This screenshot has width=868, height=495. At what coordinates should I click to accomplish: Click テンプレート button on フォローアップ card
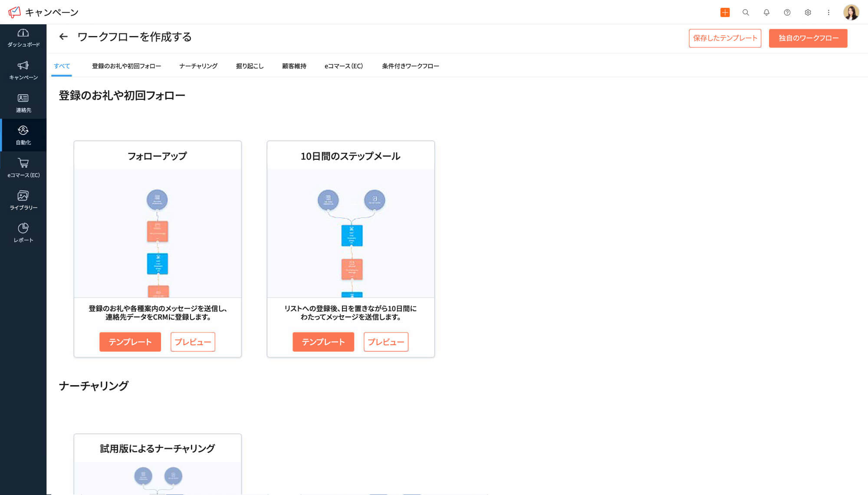(130, 342)
